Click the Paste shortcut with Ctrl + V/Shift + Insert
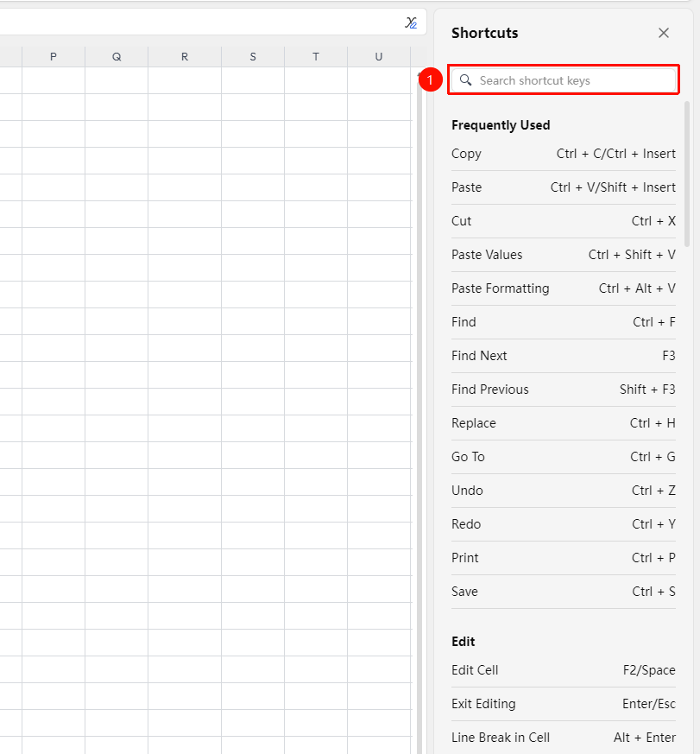The width and height of the screenshot is (700, 754). click(x=564, y=187)
